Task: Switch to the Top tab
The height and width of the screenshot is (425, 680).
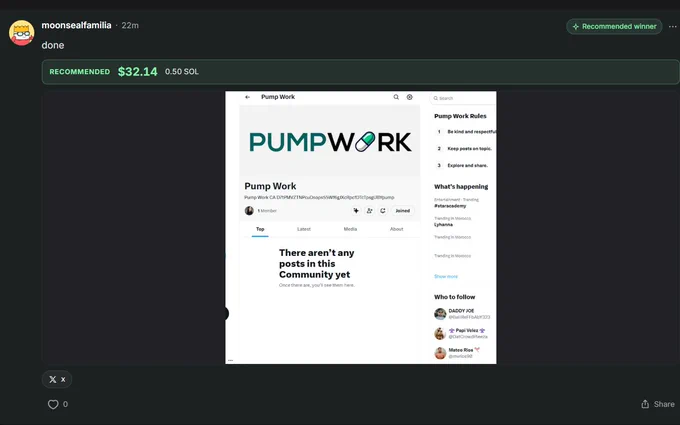Action: tap(260, 229)
